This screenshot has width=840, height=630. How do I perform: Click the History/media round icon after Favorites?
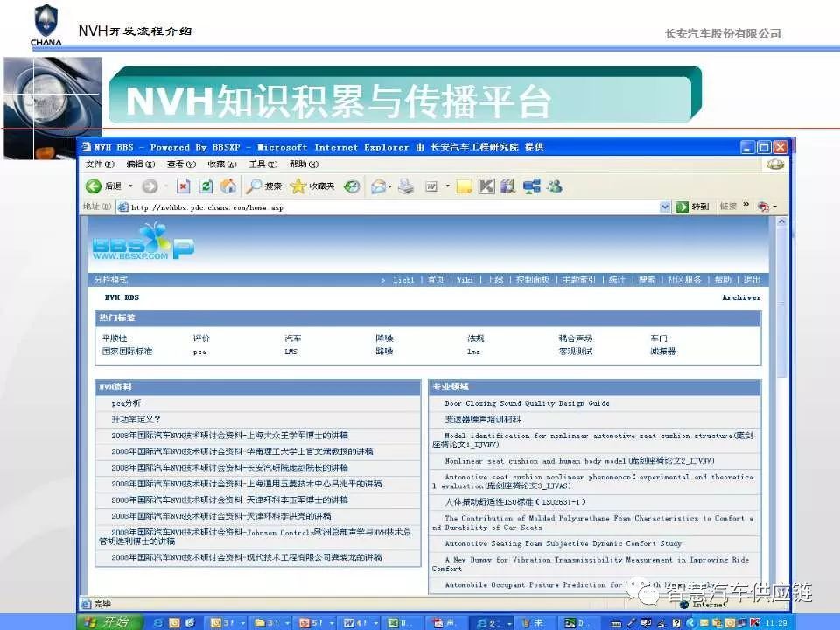coord(352,186)
